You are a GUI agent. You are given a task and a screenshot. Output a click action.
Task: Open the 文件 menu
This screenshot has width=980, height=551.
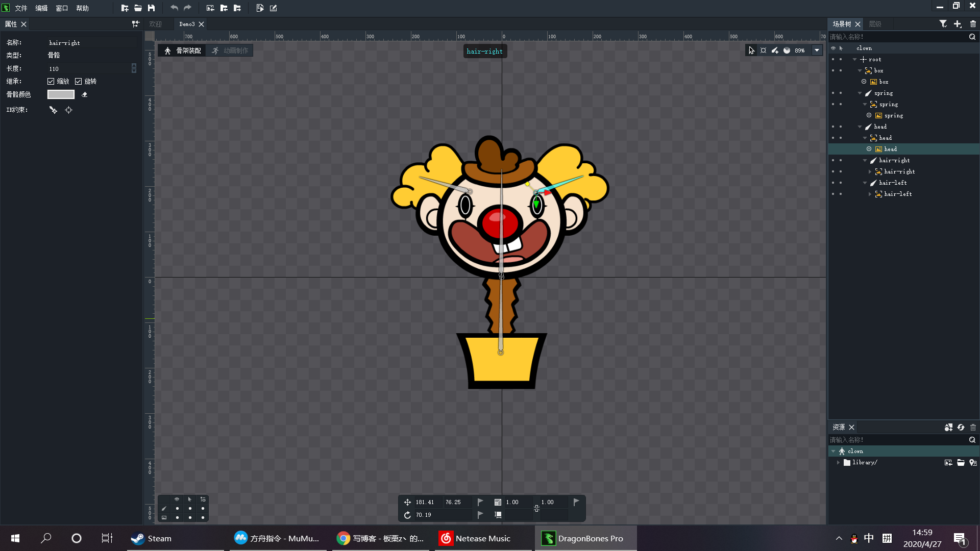[21, 8]
